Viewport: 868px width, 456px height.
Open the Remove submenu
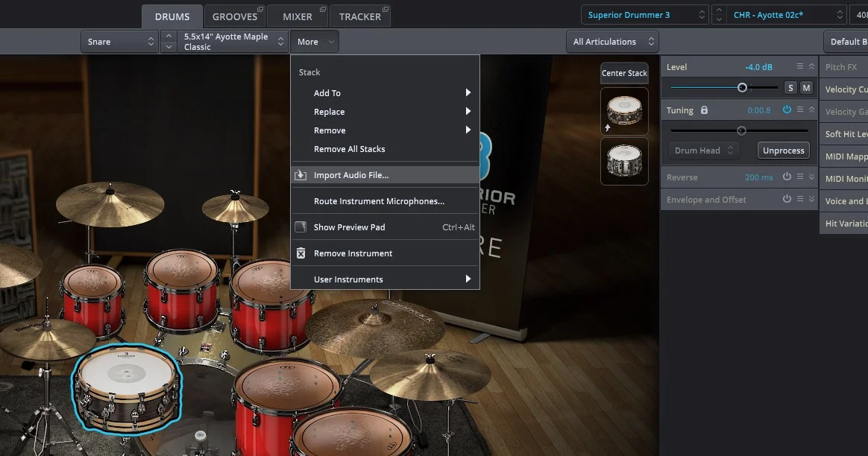385,130
